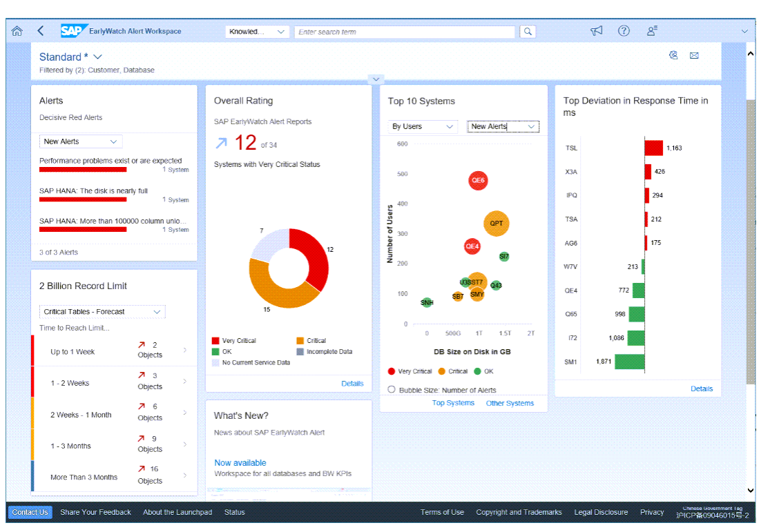Toggle the OK legend item in Top 10 Systems
This screenshot has height=532, width=761.
pyautogui.click(x=483, y=371)
